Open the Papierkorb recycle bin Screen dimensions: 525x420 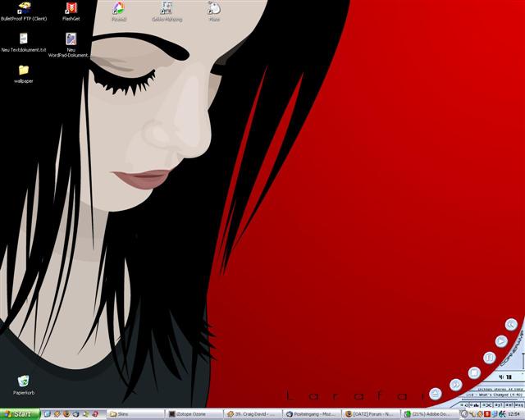coord(24,381)
